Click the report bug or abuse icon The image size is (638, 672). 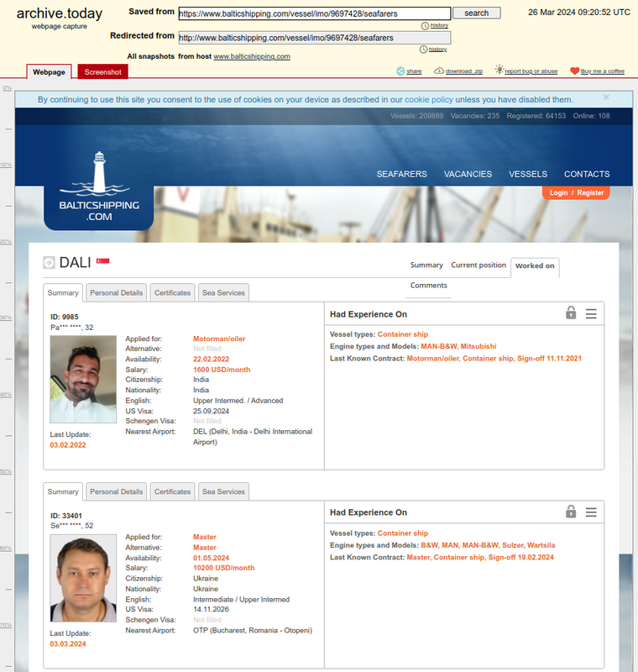click(499, 70)
